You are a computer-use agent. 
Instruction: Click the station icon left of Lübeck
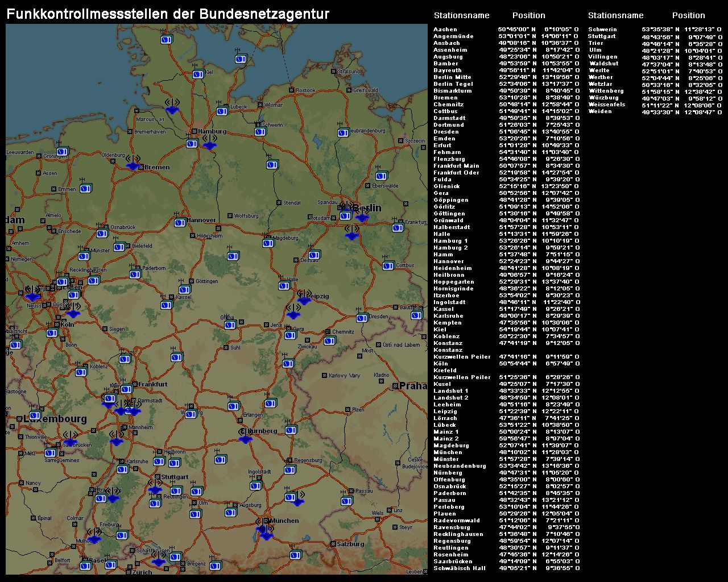click(222, 111)
